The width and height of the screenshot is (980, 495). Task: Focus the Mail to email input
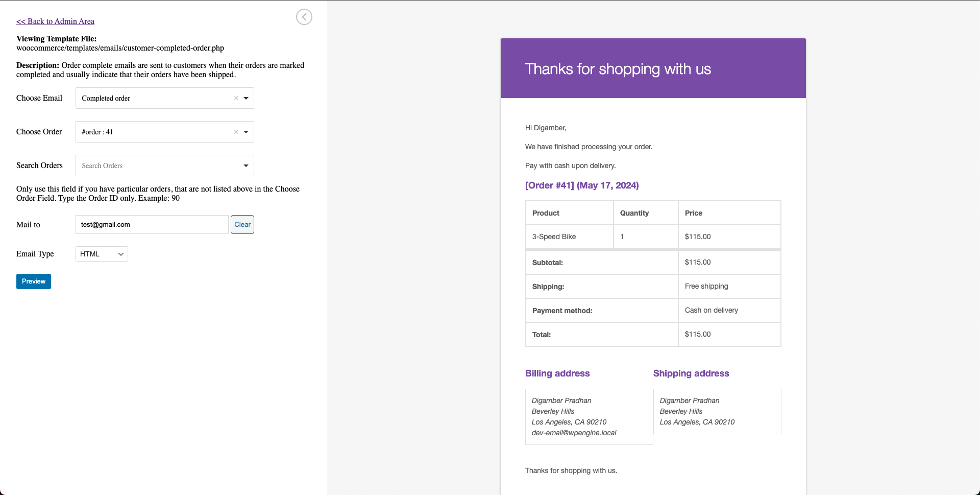[152, 225]
